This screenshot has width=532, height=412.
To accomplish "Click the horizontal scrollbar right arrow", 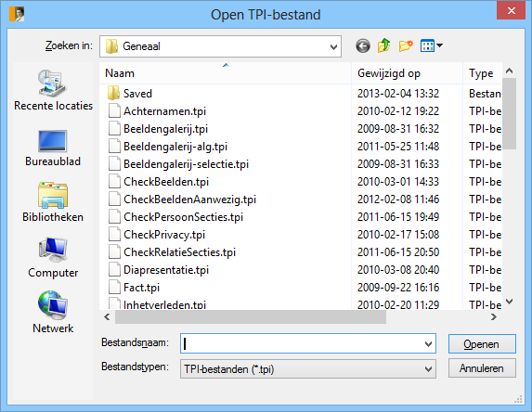I will point(494,317).
